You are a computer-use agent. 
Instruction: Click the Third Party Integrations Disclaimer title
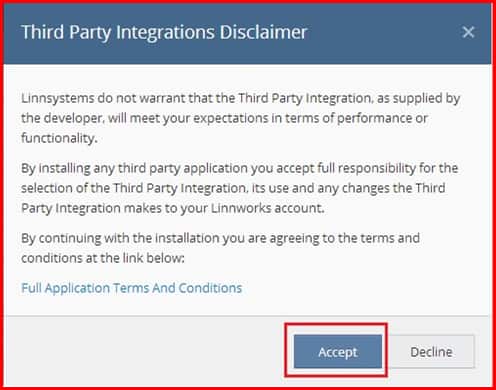click(164, 32)
